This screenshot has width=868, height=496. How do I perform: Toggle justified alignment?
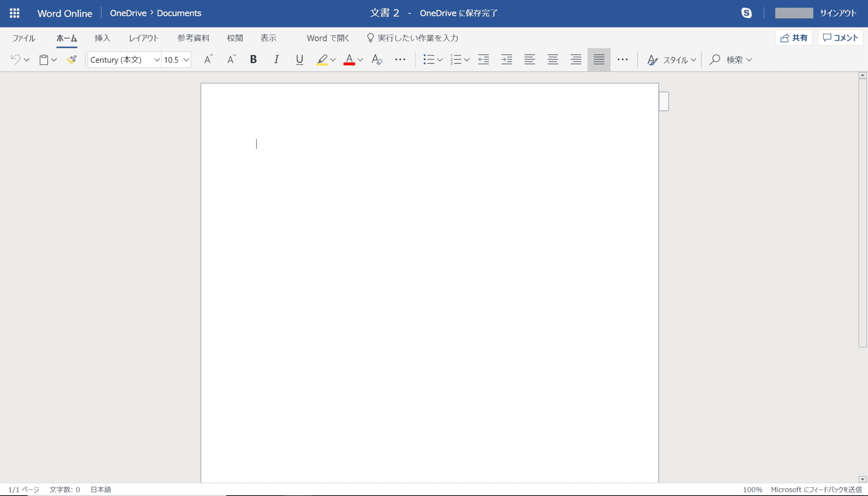tap(599, 59)
